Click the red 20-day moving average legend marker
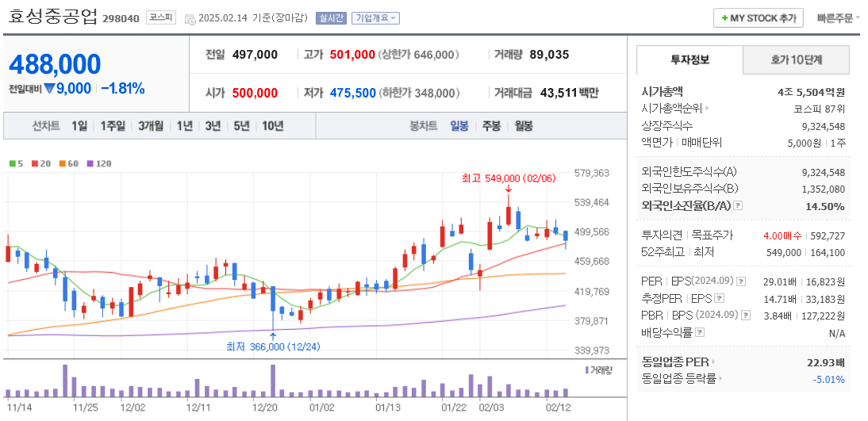This screenshot has width=868, height=421. 35,164
